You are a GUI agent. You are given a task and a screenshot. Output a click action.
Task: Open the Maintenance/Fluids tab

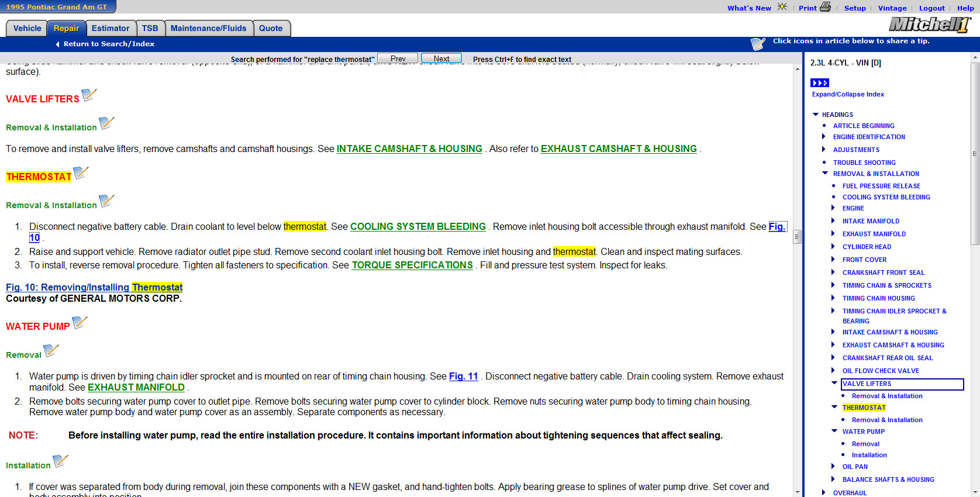coord(209,28)
